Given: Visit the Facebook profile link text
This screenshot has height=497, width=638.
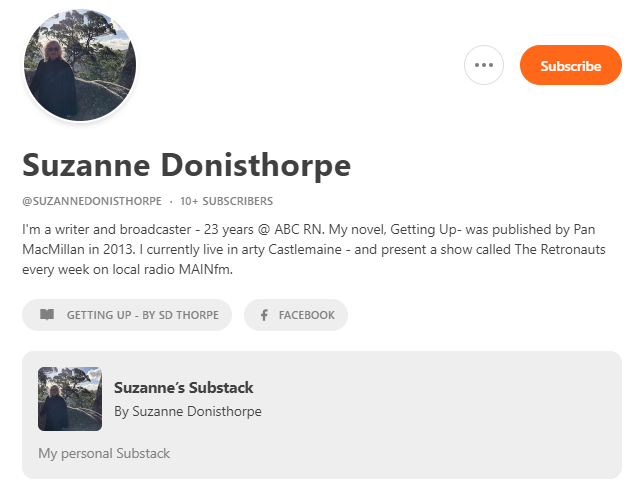Looking at the screenshot, I should [x=306, y=315].
